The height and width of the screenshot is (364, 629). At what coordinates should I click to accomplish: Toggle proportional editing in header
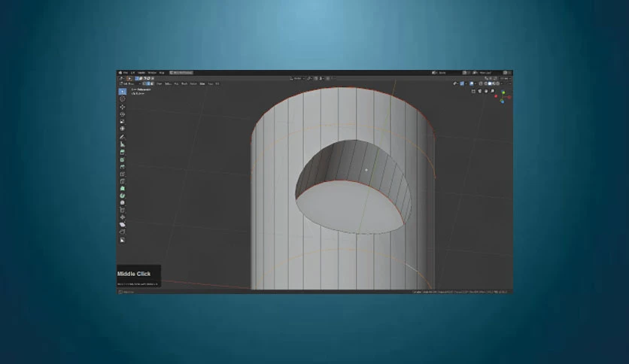click(x=327, y=78)
